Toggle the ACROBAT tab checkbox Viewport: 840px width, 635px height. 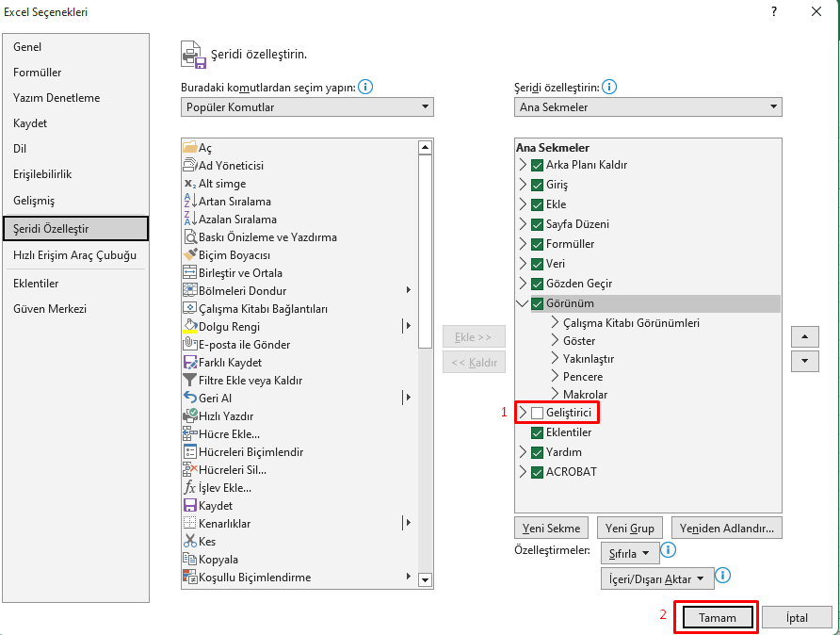[x=537, y=472]
